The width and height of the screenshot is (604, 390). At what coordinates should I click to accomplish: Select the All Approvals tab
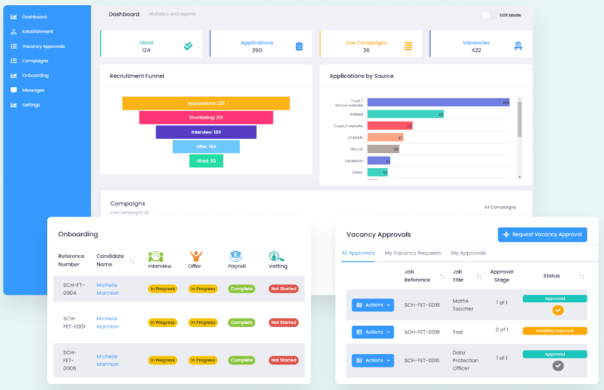click(358, 253)
